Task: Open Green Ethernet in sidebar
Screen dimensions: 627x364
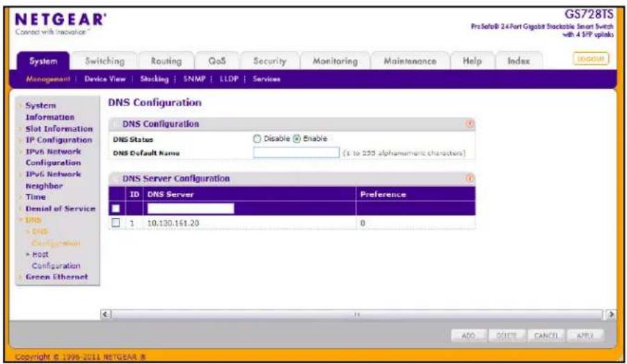Action: [x=56, y=277]
